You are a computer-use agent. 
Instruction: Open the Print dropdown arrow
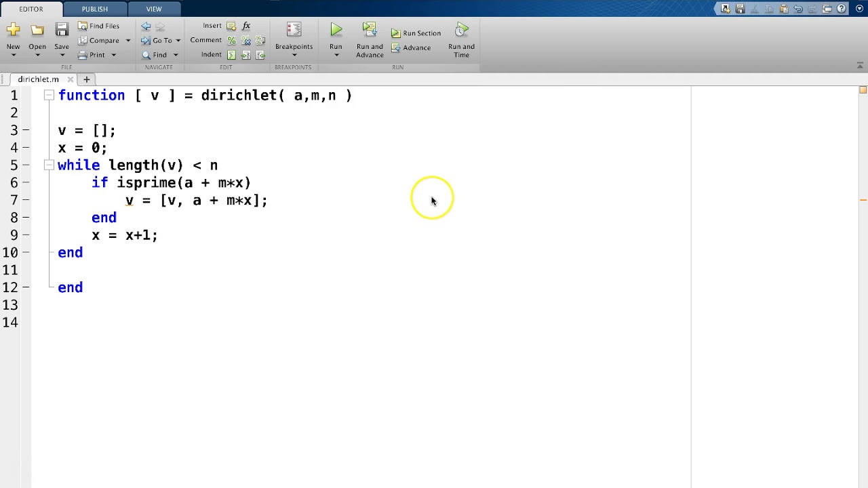coord(113,56)
